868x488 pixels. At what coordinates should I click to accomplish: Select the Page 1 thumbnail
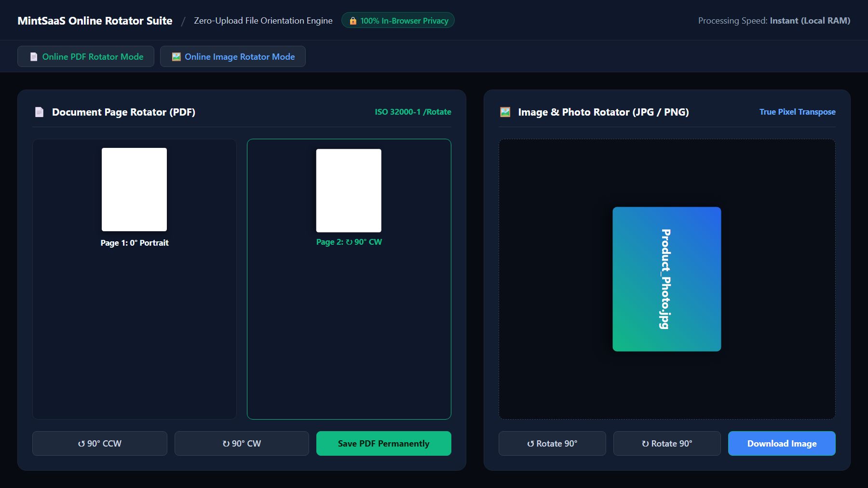click(134, 189)
